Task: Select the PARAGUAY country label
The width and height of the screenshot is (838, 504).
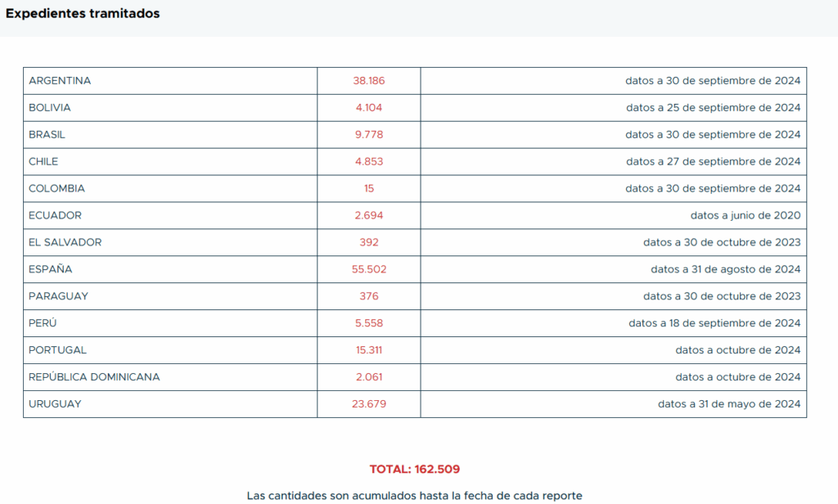Action: click(58, 296)
